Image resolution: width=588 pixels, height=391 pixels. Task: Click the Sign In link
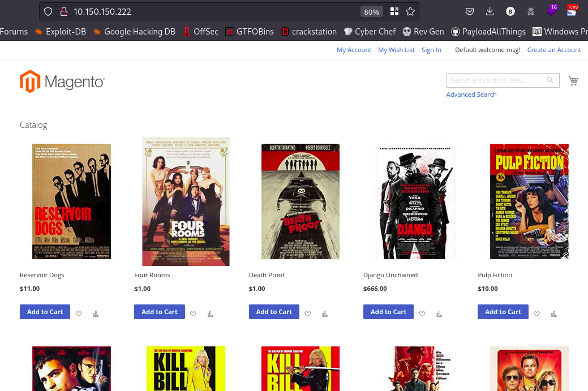coord(431,50)
